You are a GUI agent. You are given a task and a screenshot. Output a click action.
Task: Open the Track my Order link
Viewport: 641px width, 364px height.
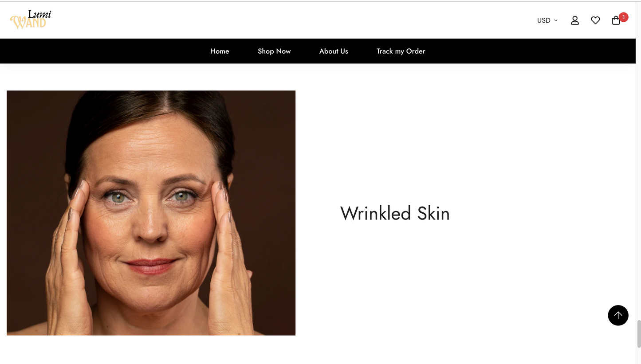click(401, 51)
